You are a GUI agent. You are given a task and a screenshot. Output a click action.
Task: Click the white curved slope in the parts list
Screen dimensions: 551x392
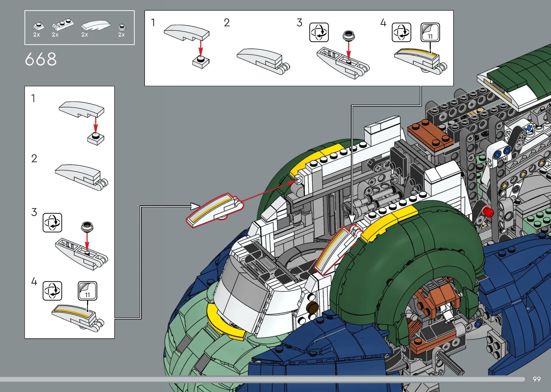tap(96, 25)
